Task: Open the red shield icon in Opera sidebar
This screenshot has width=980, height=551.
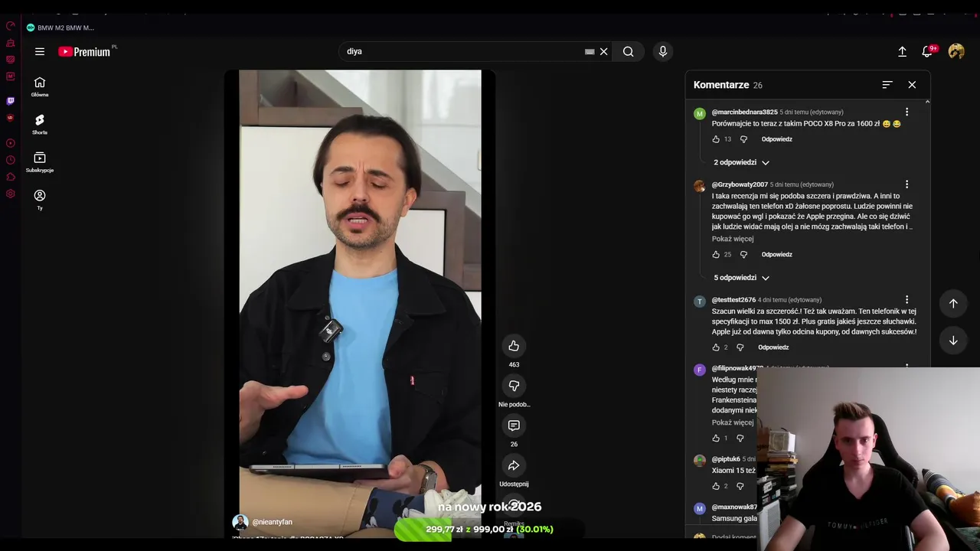Action: 11,118
